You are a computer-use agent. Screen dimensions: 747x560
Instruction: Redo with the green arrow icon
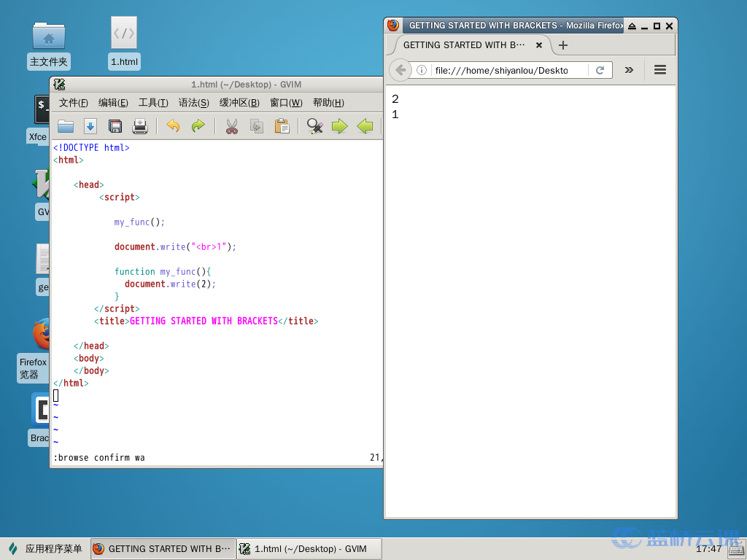[198, 126]
